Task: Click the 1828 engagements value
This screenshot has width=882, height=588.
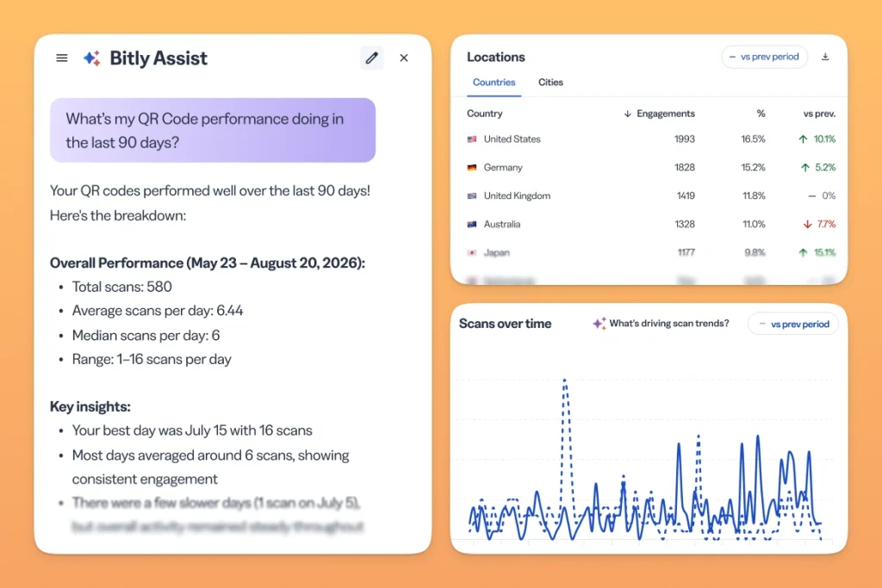Action: pos(685,168)
